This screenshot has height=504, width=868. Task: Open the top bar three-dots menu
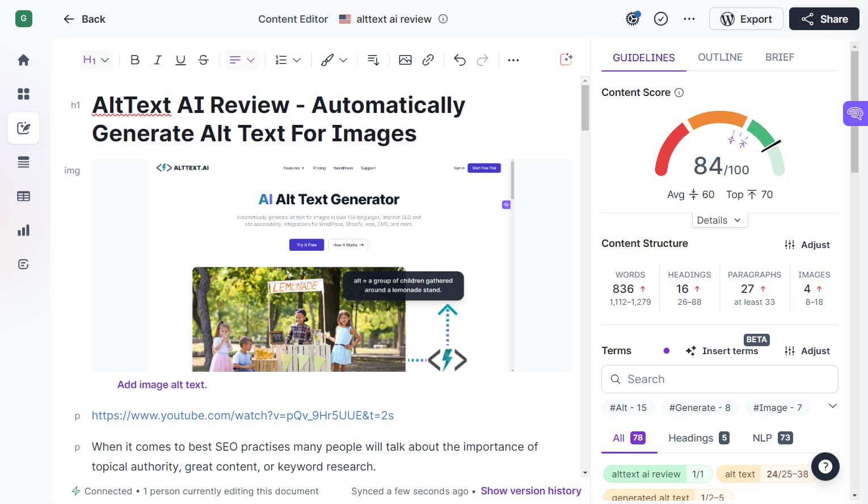point(689,19)
